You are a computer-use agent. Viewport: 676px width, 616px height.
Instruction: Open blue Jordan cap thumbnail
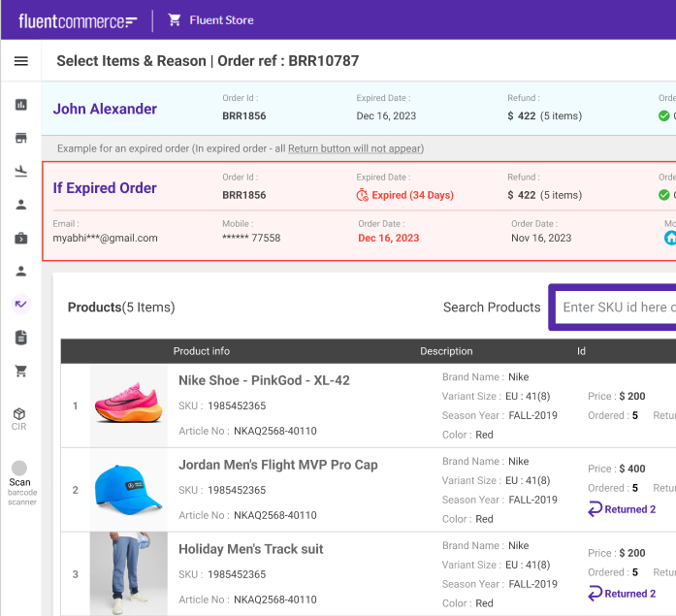click(128, 490)
